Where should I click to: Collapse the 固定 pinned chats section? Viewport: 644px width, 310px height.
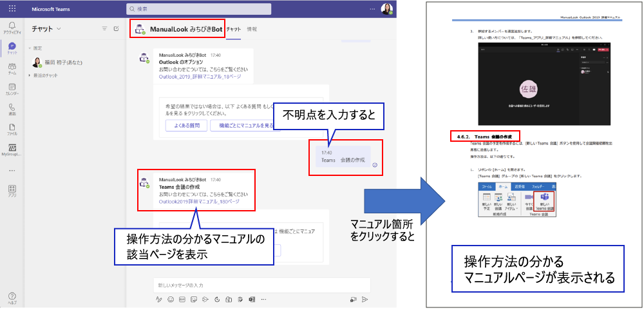tap(29, 48)
